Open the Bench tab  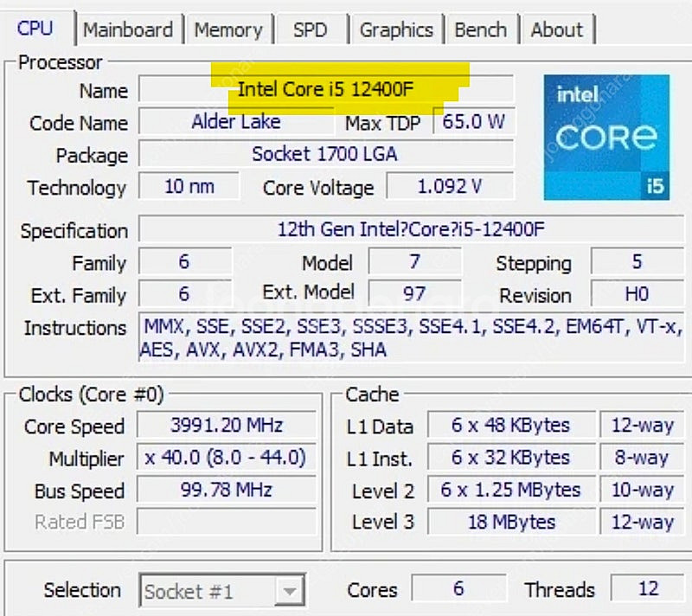481,30
